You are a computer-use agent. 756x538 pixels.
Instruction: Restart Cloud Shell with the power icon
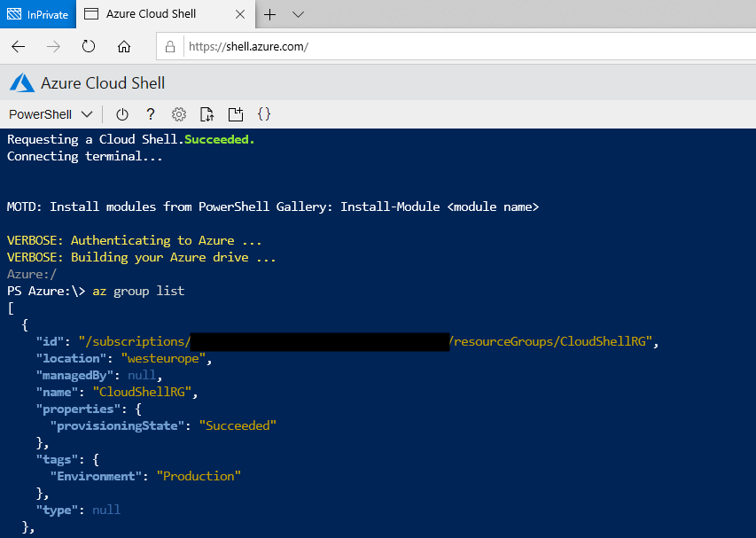(122, 114)
